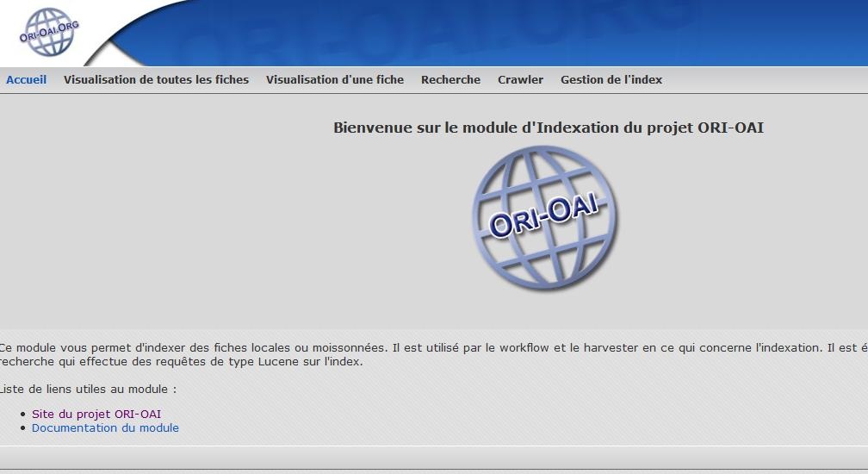Click the paragraph starting 'Ce module vous permet'
Screen dimensions: 868x474
pos(434,355)
